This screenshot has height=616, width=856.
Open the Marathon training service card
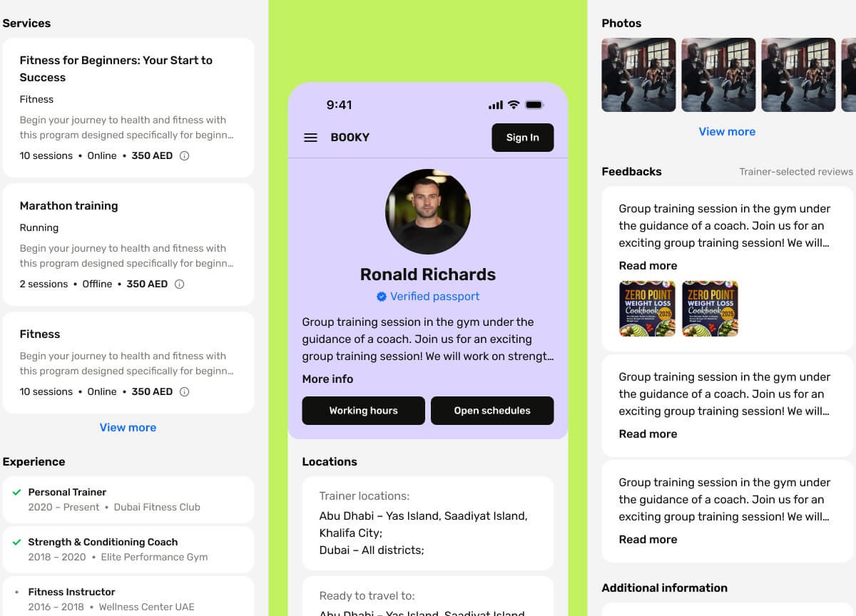pos(128,245)
